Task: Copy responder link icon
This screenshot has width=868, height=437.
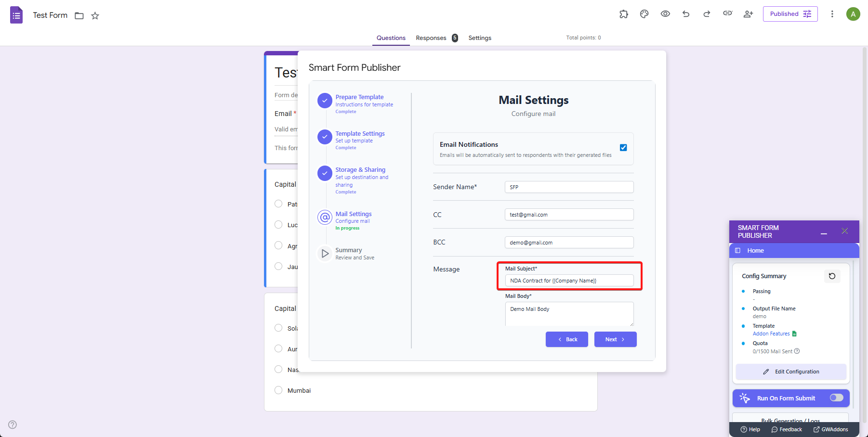Action: point(727,13)
